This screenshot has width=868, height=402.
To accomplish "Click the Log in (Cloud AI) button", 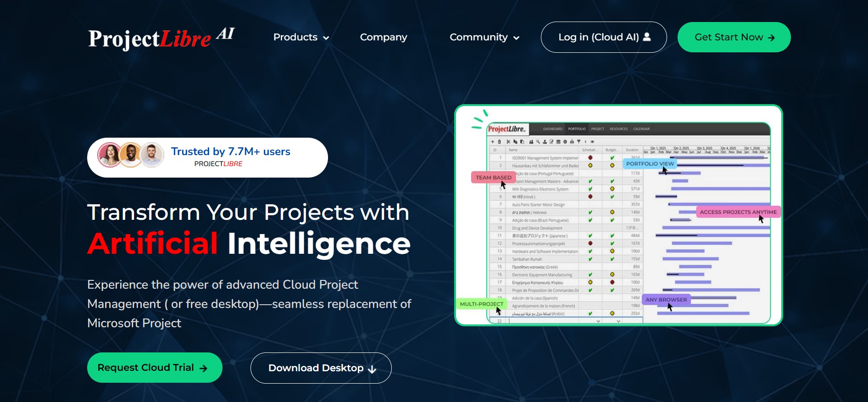I will click(x=604, y=37).
